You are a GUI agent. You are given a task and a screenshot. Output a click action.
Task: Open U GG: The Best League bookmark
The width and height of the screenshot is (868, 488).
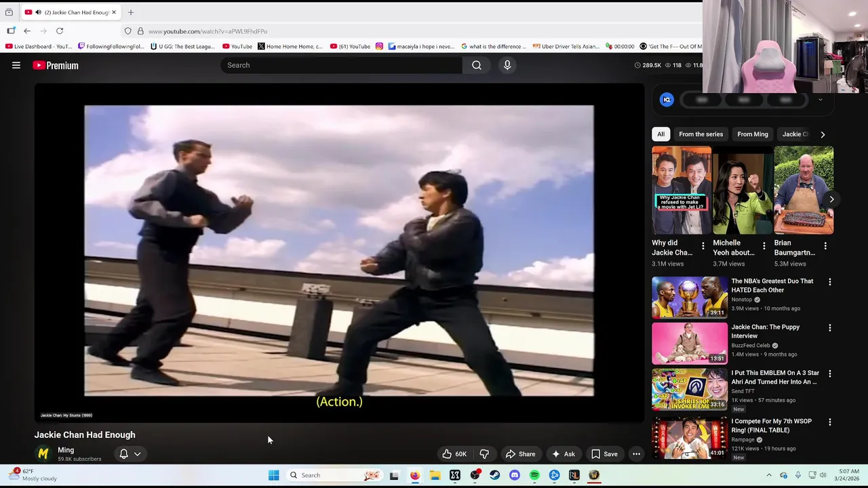(182, 46)
